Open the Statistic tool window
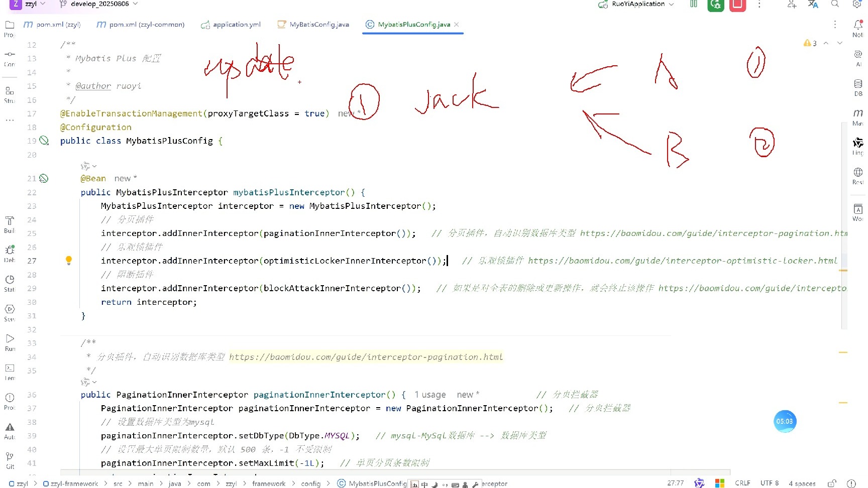The width and height of the screenshot is (868, 488). (x=10, y=280)
